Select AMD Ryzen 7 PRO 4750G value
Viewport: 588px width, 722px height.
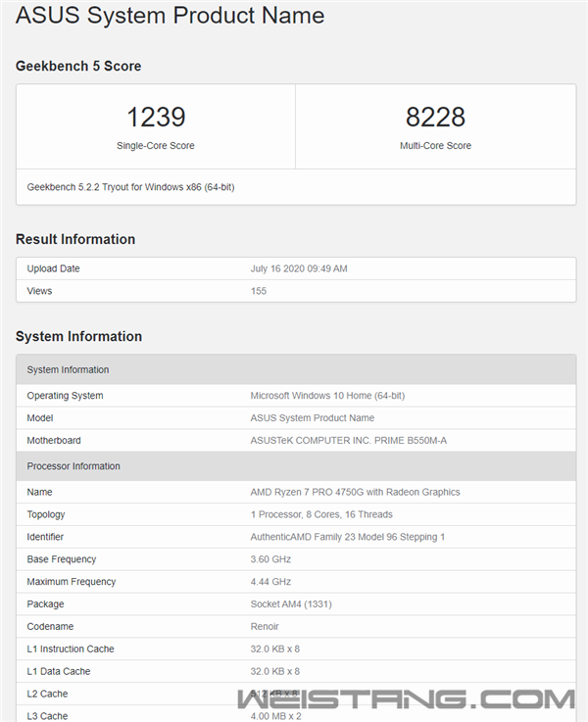(355, 492)
